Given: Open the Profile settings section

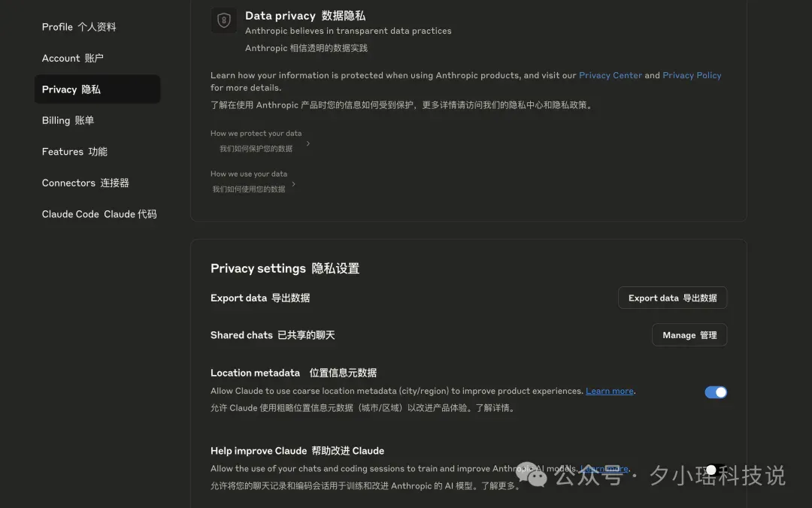Looking at the screenshot, I should [79, 27].
